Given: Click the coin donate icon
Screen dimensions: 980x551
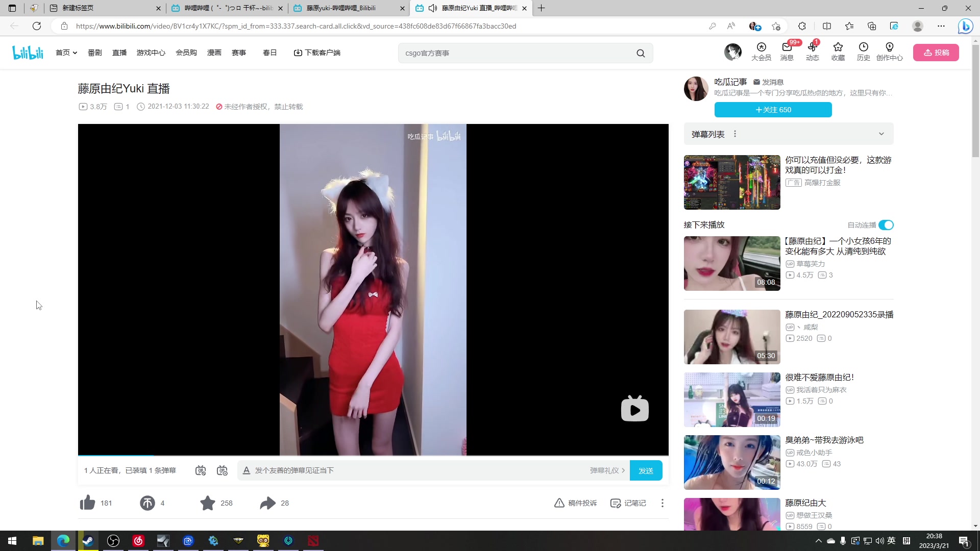Looking at the screenshot, I should pos(148,503).
